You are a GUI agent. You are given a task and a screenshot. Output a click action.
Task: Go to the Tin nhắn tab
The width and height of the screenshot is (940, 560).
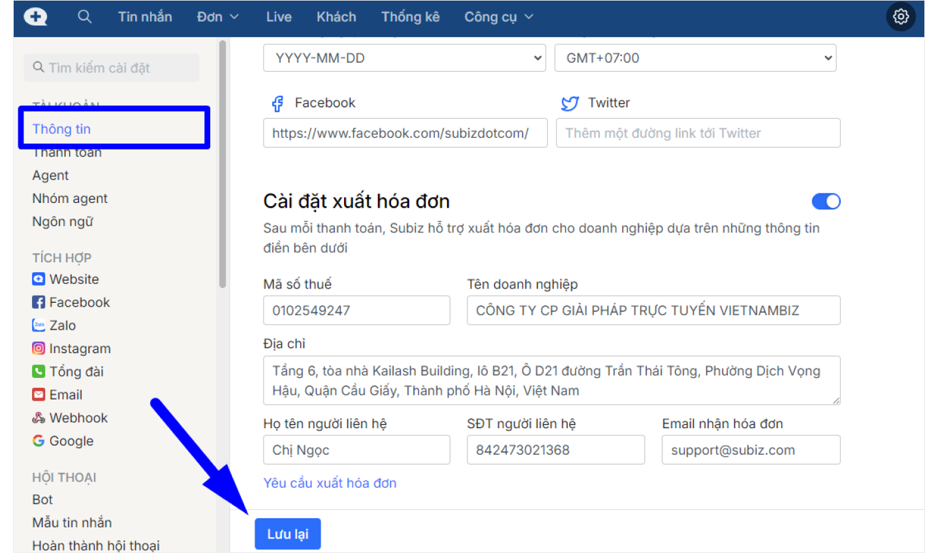[x=145, y=17]
